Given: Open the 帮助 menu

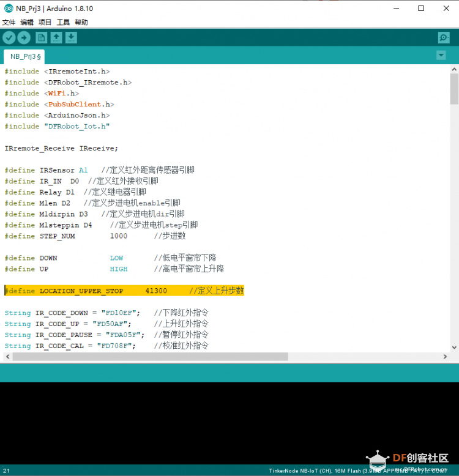Looking at the screenshot, I should [81, 22].
